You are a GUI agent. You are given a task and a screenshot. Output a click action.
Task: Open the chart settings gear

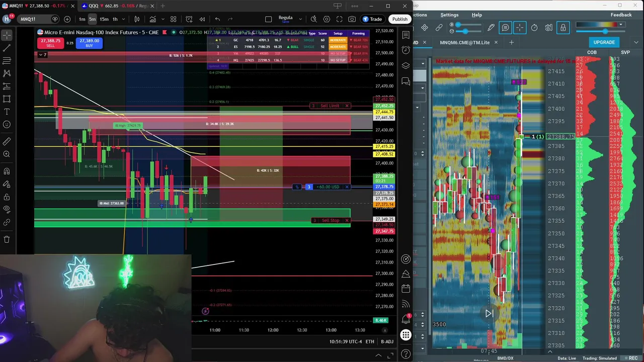327,19
